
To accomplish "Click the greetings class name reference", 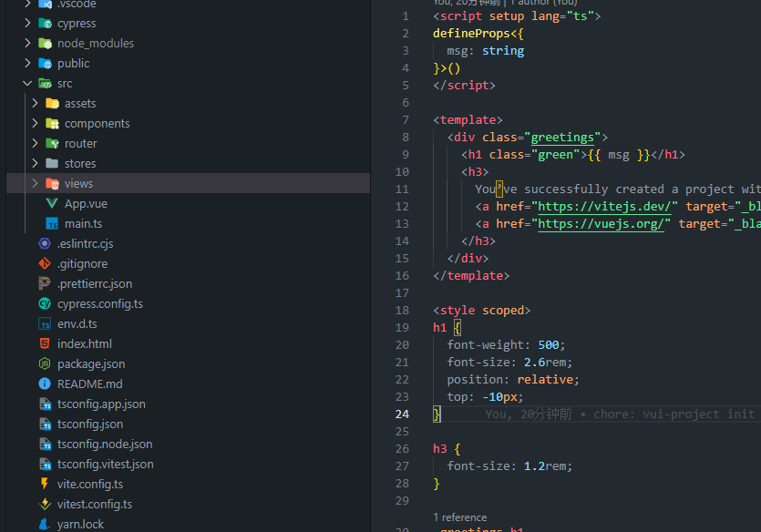I will (x=562, y=138).
